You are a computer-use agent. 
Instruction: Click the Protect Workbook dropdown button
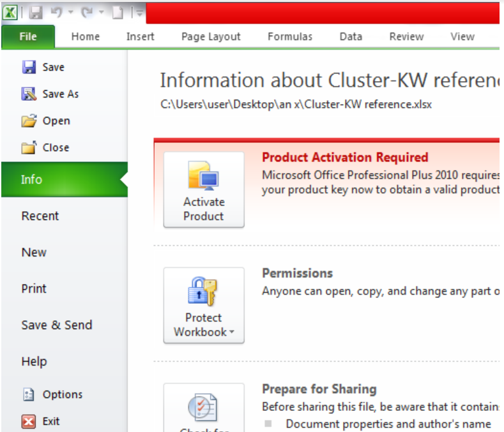(204, 306)
